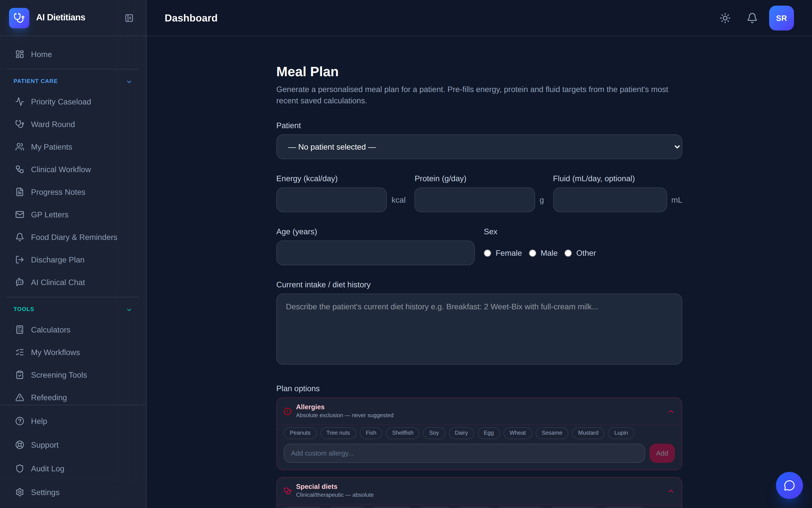The image size is (812, 508).
Task: Open Screening Tools in sidebar
Action: click(x=73, y=375)
